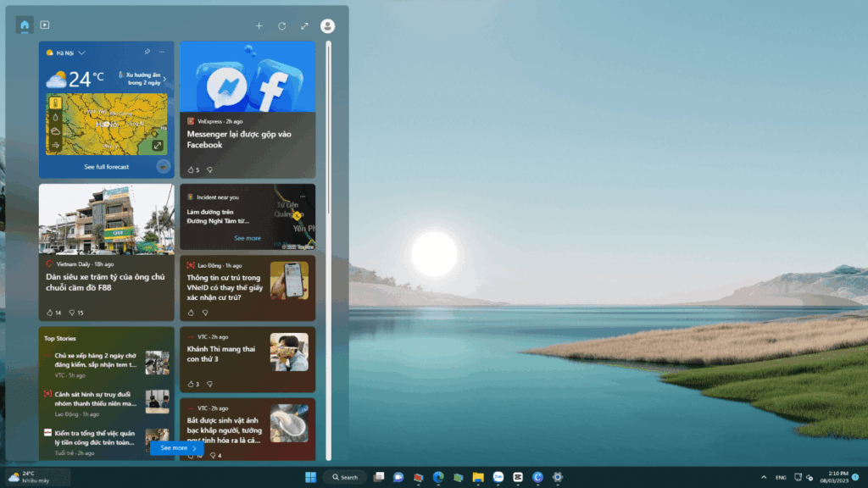
Task: Dislike the Khánh Thi article
Action: coord(209,384)
